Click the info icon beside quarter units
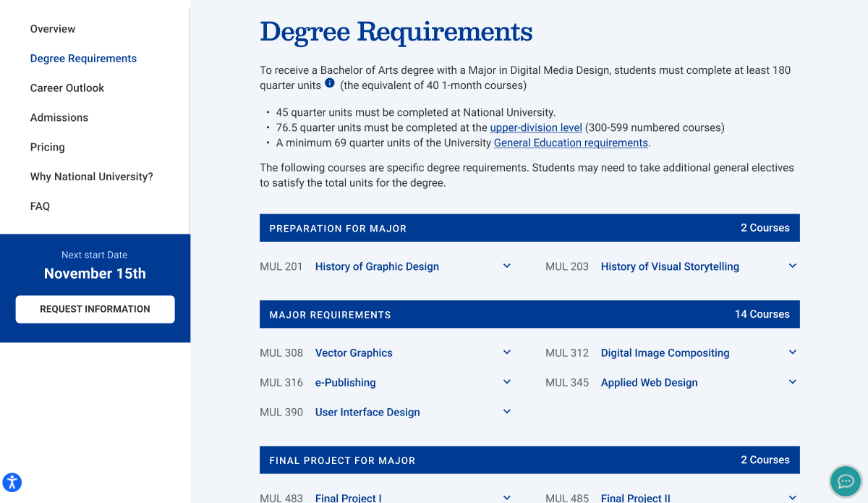Screen dimensions: 868x503 pyautogui.click(x=329, y=83)
